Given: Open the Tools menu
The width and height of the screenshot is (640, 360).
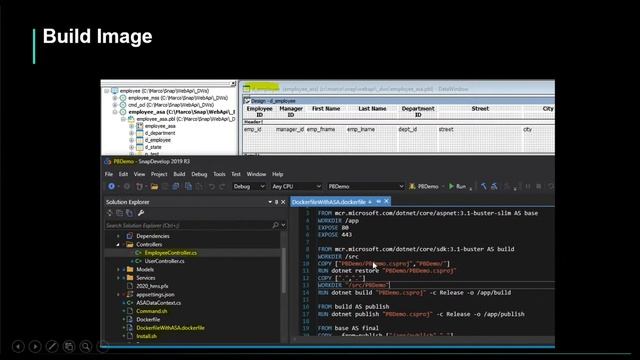Looking at the screenshot, I should pos(219,174).
